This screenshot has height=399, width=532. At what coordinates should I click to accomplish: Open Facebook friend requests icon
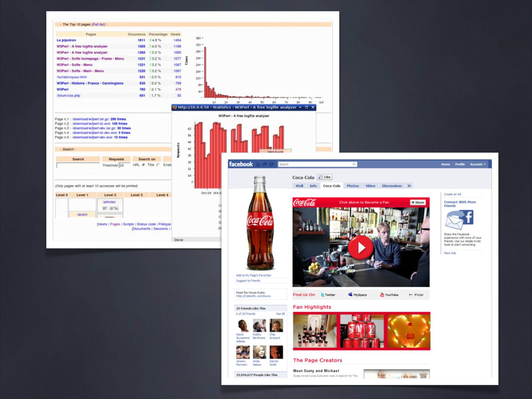click(258, 164)
